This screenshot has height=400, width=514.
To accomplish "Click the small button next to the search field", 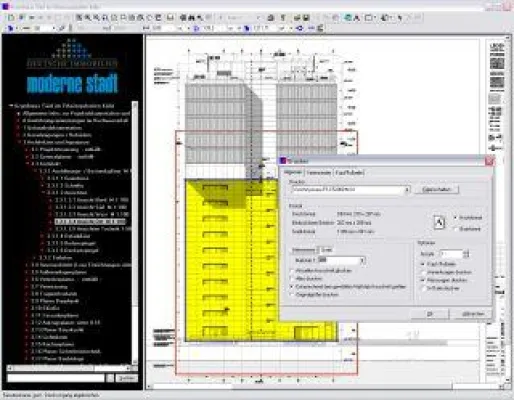I will point(110,378).
